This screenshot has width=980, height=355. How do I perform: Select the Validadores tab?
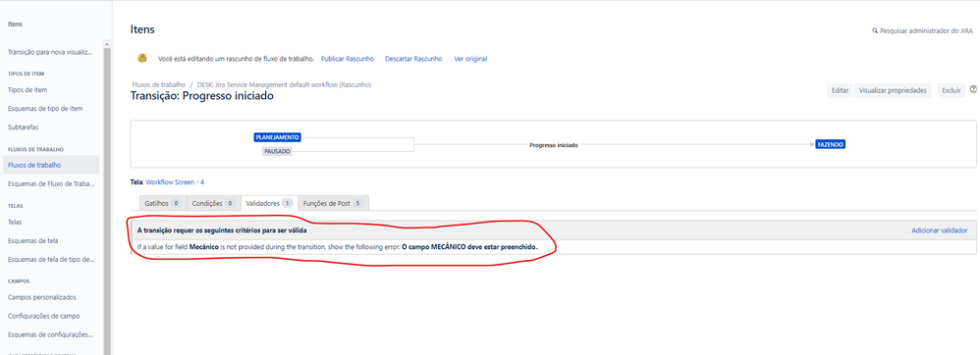tap(269, 203)
